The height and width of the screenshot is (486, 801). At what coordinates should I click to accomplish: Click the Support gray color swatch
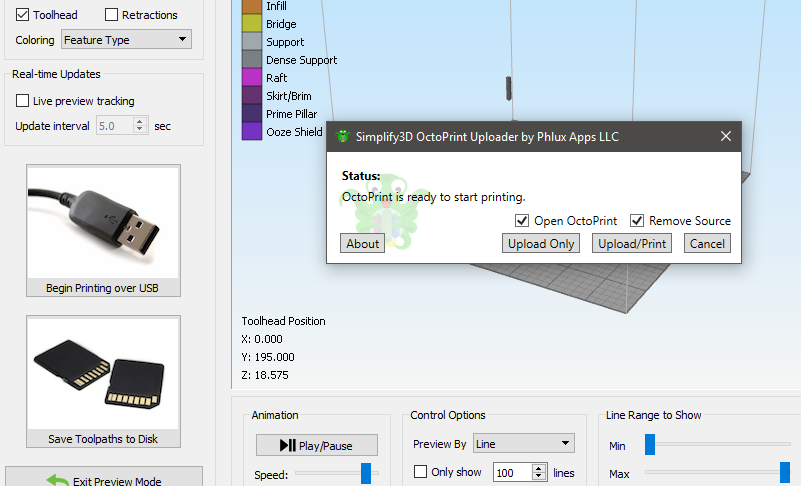pyautogui.click(x=252, y=41)
